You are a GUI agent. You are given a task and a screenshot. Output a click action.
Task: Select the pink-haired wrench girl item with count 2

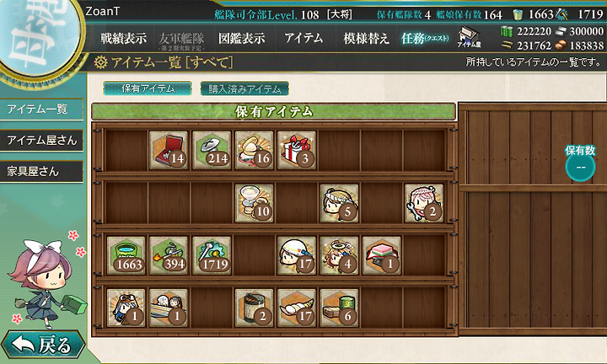(424, 203)
